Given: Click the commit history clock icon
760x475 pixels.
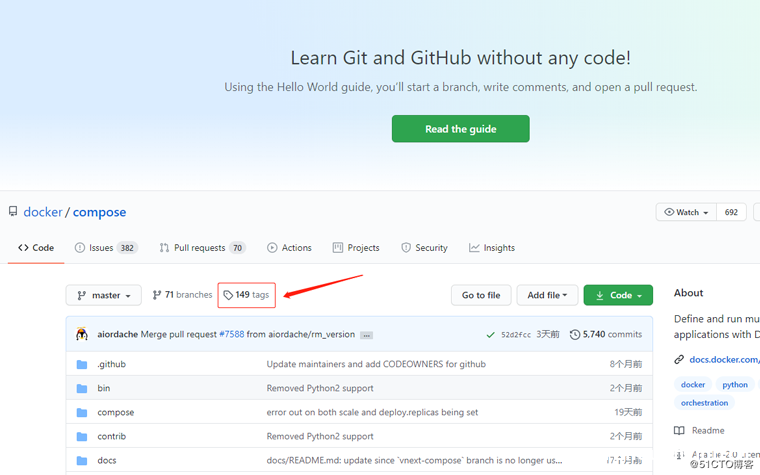Looking at the screenshot, I should tap(575, 334).
